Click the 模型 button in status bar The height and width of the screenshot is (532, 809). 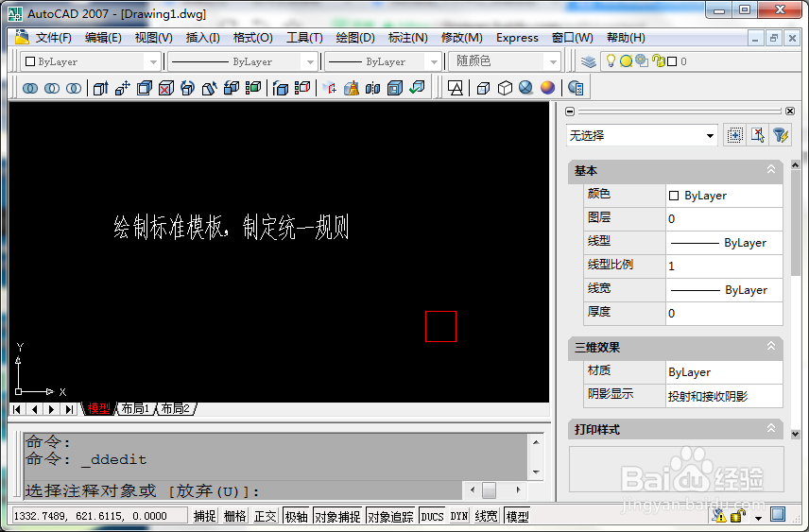[517, 516]
